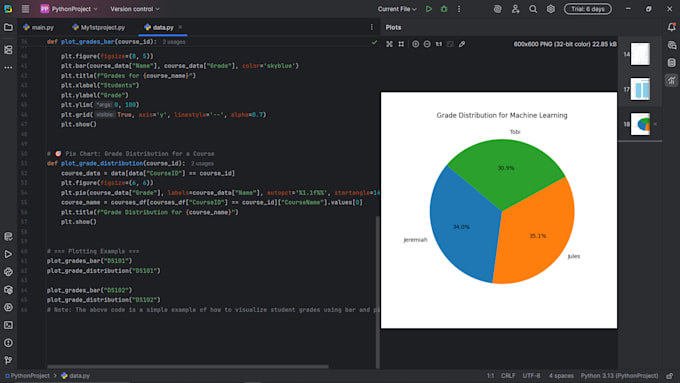The image size is (680, 383).
Task: Toggle the Plots tool window icon in right sidebar
Action: (671, 80)
